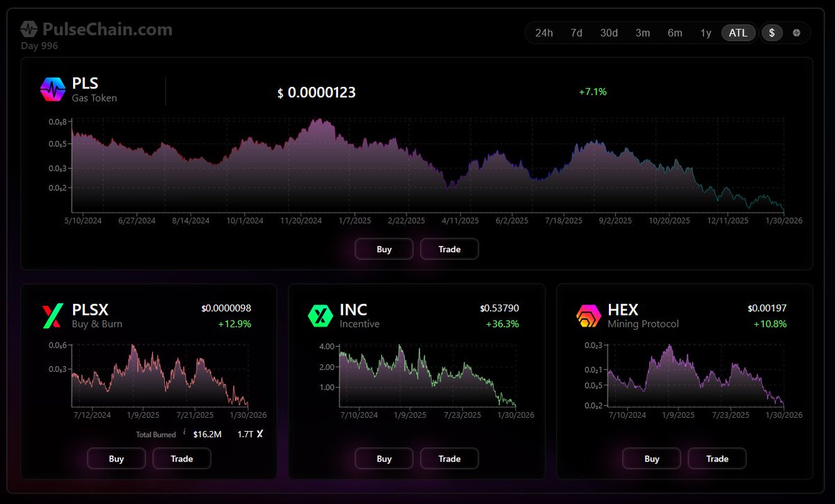Screen dimensions: 835x504
Task: Click the PLSX price $0.0000098
Action: click(226, 308)
